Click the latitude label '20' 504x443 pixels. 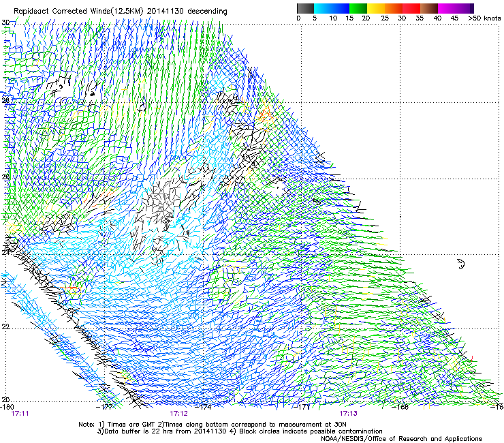click(x=5, y=400)
